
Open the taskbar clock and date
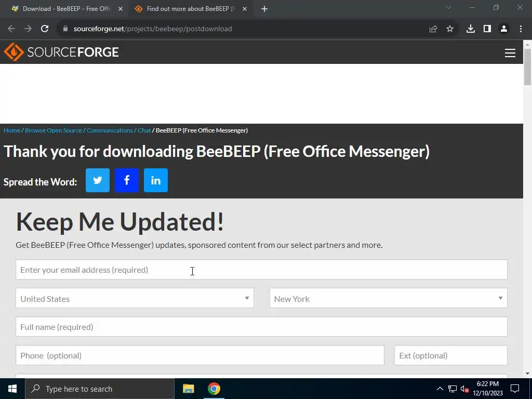pos(488,389)
